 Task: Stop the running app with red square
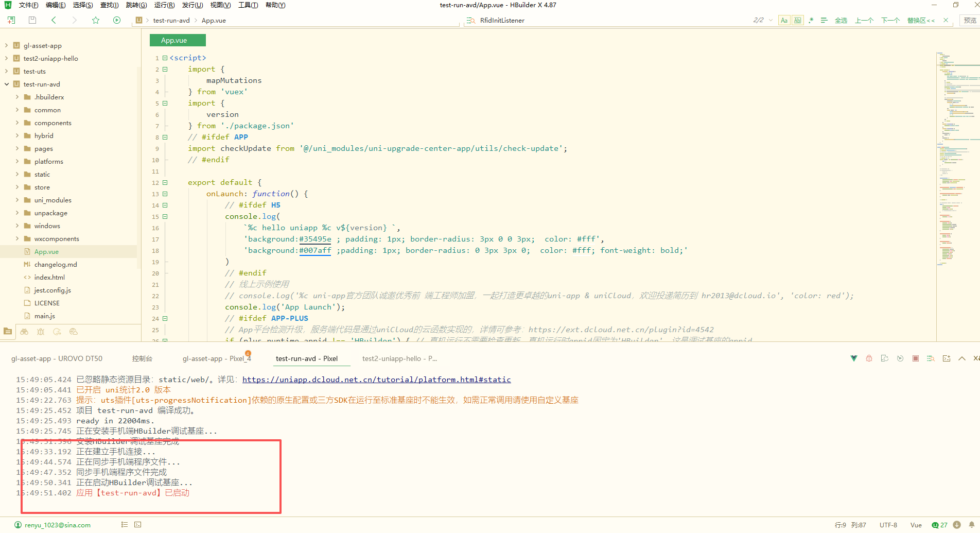click(x=915, y=358)
